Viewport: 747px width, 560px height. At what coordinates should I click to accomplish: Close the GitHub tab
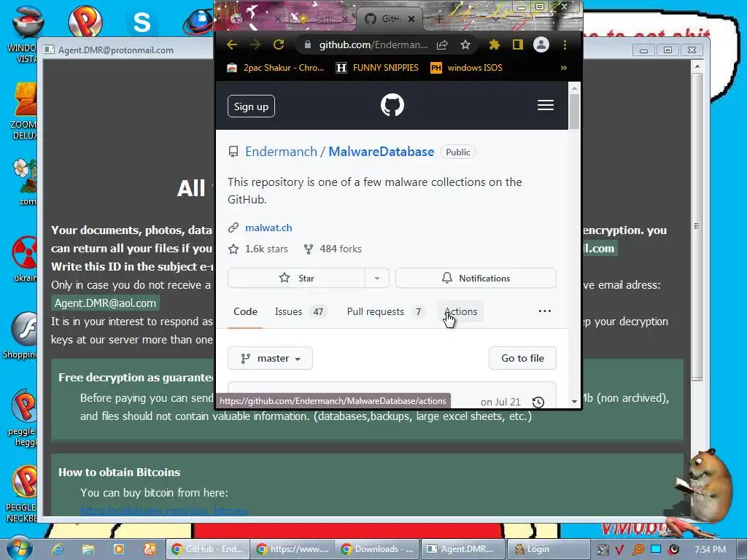point(411,19)
